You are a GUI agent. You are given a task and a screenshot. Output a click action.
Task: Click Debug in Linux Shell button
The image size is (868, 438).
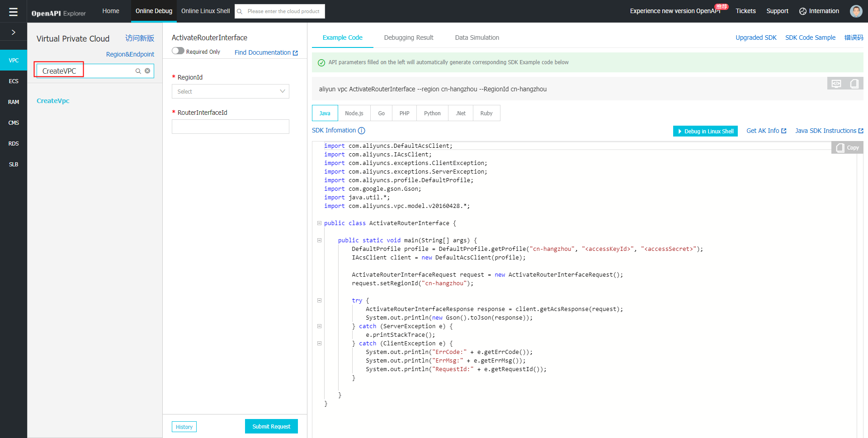[705, 131]
